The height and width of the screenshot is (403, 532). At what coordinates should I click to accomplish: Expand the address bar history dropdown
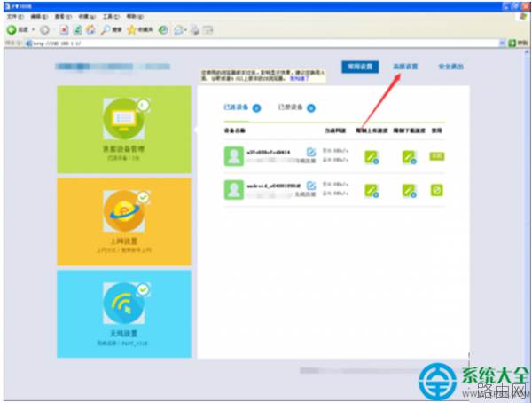(x=503, y=43)
